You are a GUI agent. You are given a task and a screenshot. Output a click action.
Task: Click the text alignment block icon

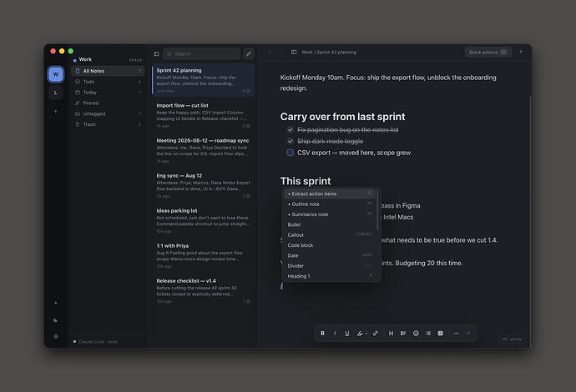click(403, 334)
